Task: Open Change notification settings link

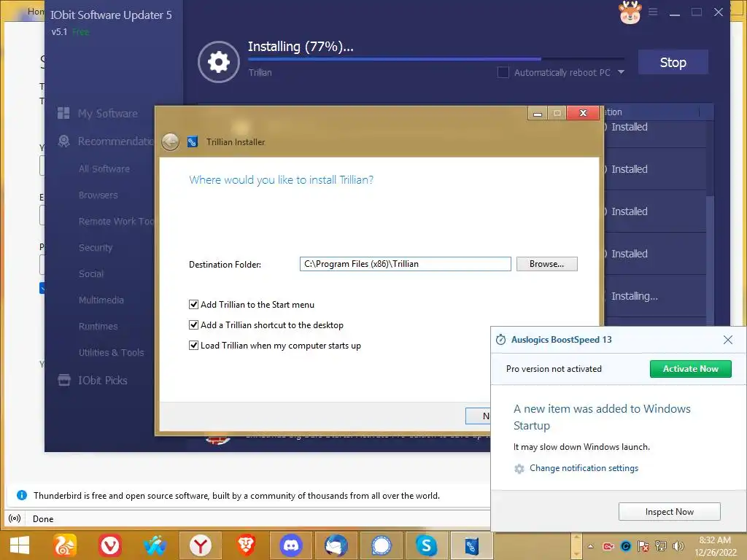Action: click(x=584, y=468)
